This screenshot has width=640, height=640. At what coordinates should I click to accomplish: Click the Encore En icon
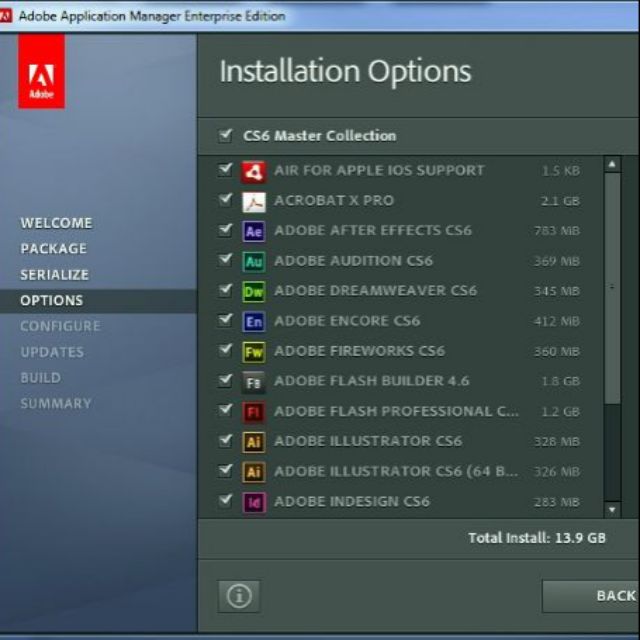[x=253, y=322]
